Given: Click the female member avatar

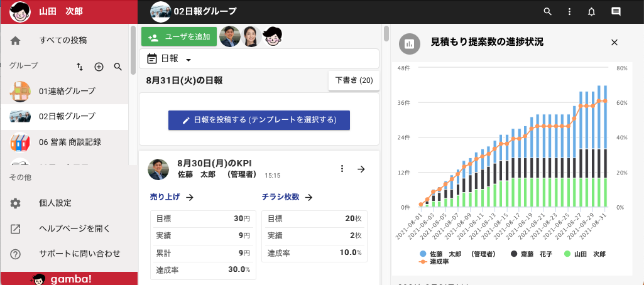Looking at the screenshot, I should 251,37.
